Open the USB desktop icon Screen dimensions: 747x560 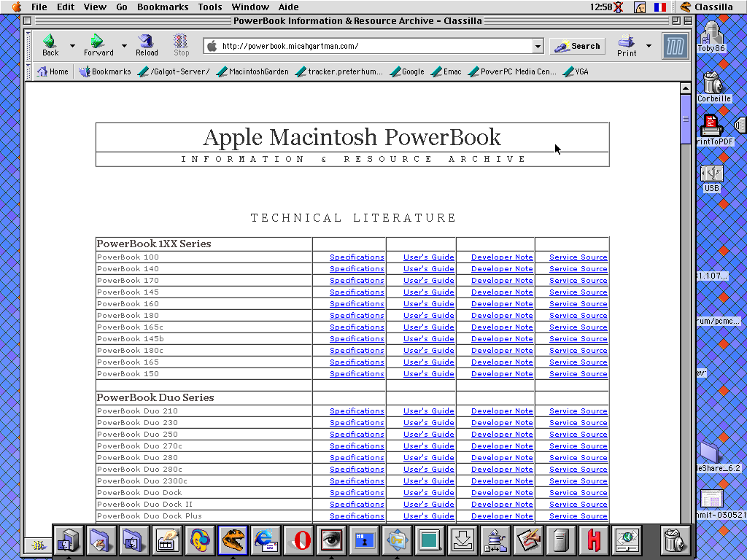[712, 178]
